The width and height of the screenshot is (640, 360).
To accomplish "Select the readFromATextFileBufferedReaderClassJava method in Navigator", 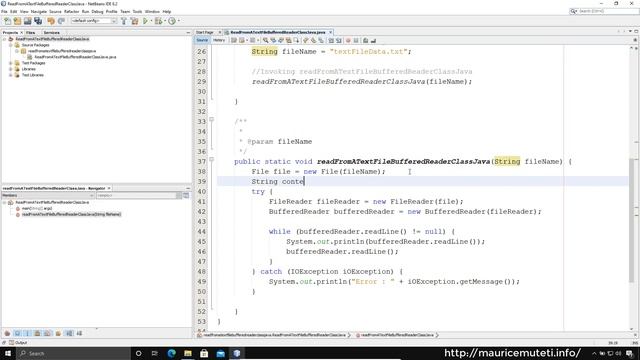I will click(71, 214).
